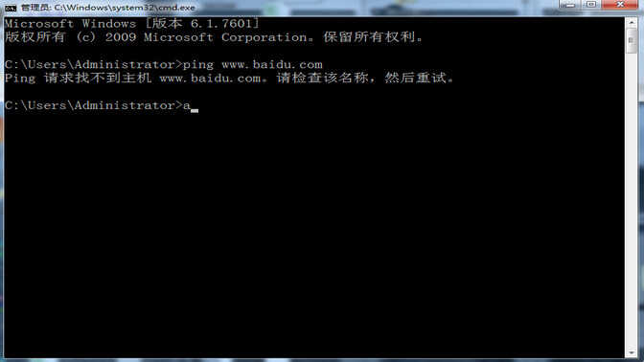This screenshot has width=644, height=362.
Task: Click the version number 6.1.7601 text
Action: tap(221, 24)
